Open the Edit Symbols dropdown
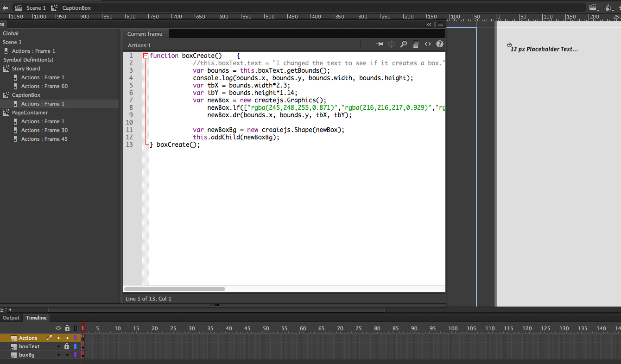This screenshot has height=364, width=621. (609, 7)
